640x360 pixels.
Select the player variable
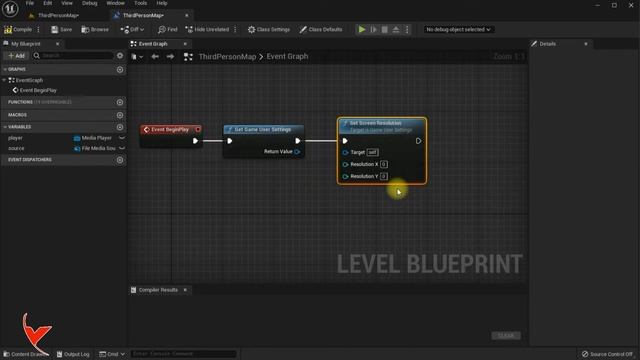[16, 138]
